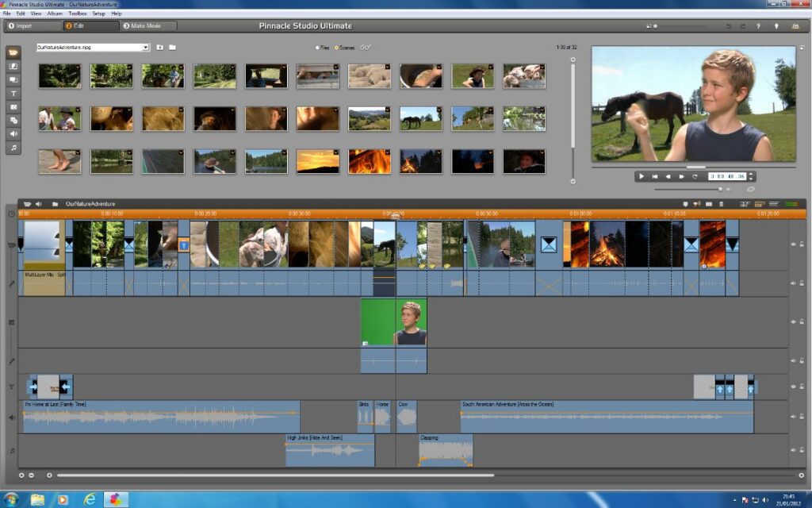Select the Files radio button

[317, 48]
